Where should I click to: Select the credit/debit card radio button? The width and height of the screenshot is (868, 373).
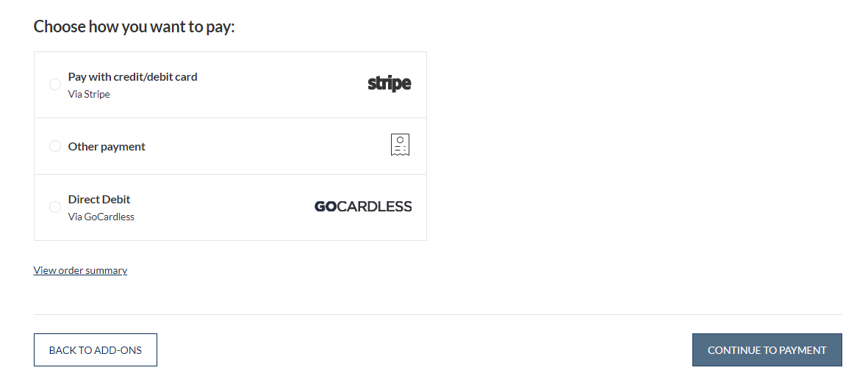pyautogui.click(x=55, y=84)
